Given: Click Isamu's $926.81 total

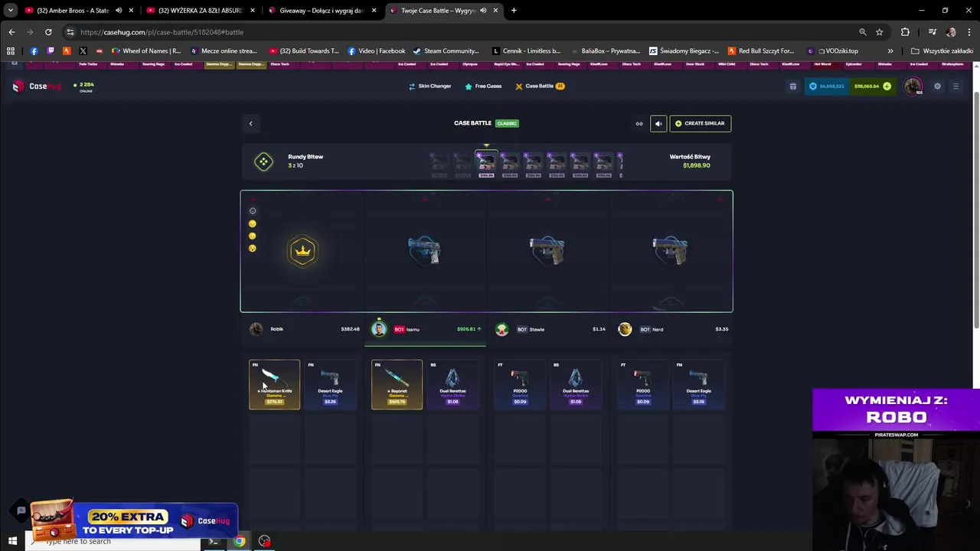Looking at the screenshot, I should point(466,329).
